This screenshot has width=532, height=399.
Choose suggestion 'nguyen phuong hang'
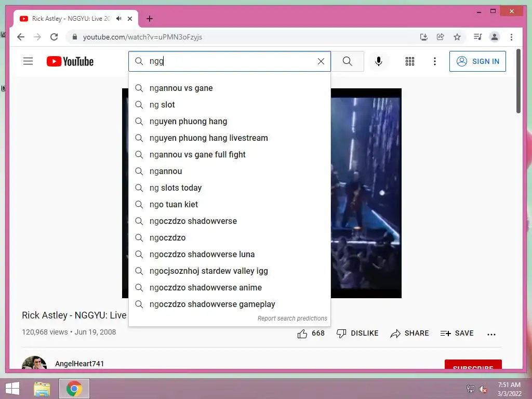[x=230, y=122]
